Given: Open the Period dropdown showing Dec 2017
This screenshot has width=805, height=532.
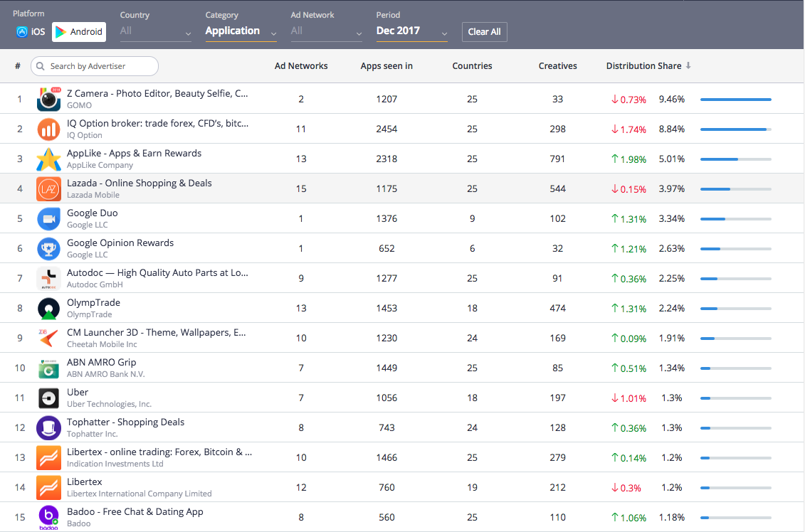Looking at the screenshot, I should pyautogui.click(x=411, y=31).
